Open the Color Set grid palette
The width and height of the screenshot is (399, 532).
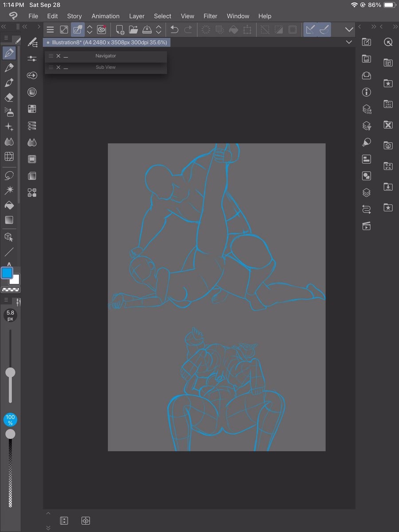(x=32, y=109)
